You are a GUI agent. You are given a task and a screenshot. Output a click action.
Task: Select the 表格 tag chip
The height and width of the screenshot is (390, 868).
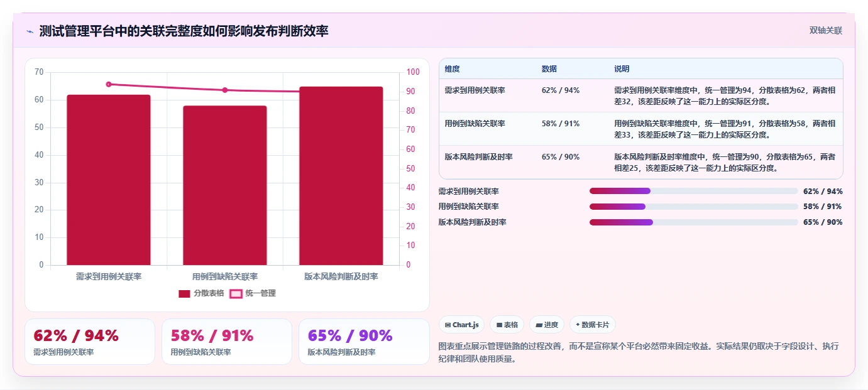tap(507, 325)
